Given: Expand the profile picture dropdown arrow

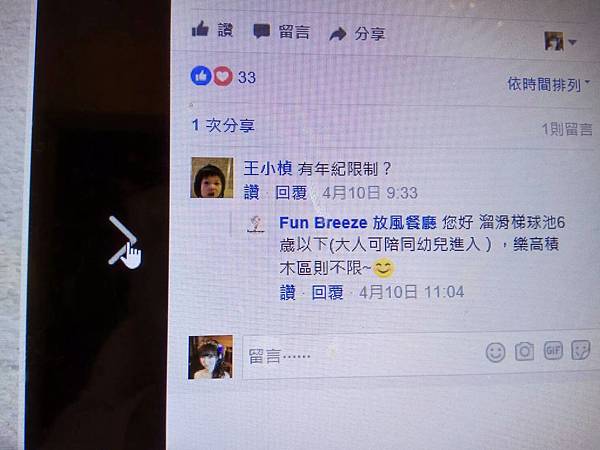Looking at the screenshot, I should 572,42.
